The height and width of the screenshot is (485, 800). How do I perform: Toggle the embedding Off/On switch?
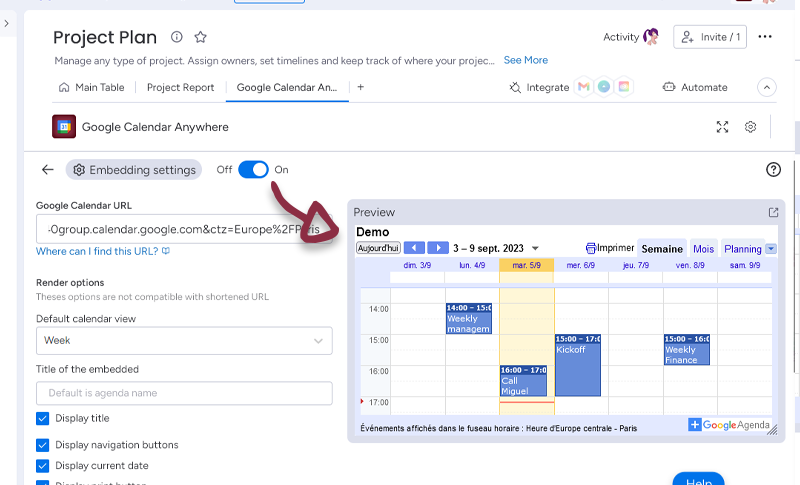[x=253, y=170]
